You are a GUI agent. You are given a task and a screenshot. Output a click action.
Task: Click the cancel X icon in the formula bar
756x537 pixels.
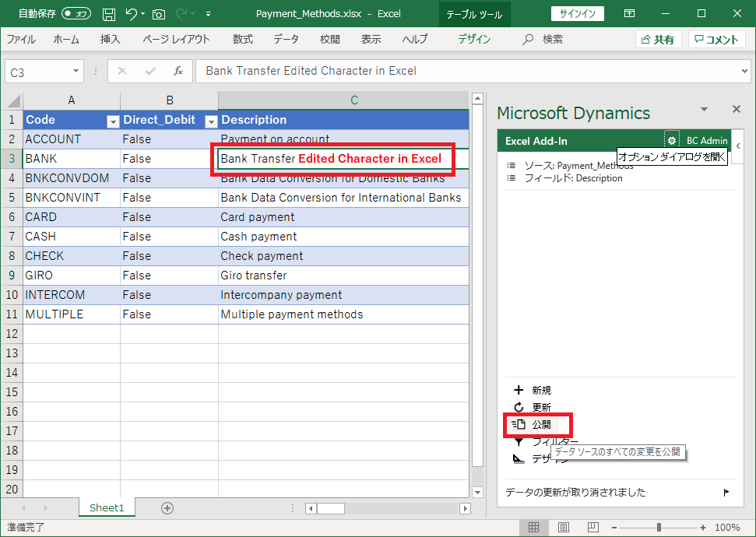122,72
